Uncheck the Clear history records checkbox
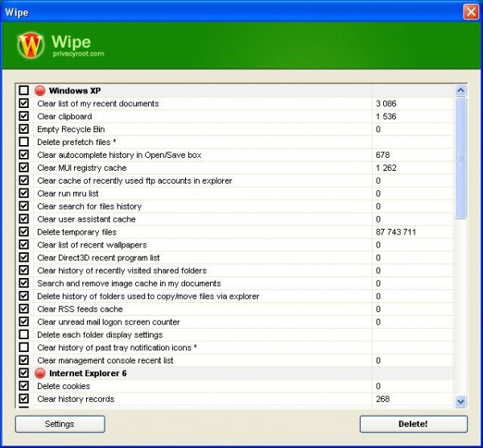The width and height of the screenshot is (483, 448). [23, 399]
